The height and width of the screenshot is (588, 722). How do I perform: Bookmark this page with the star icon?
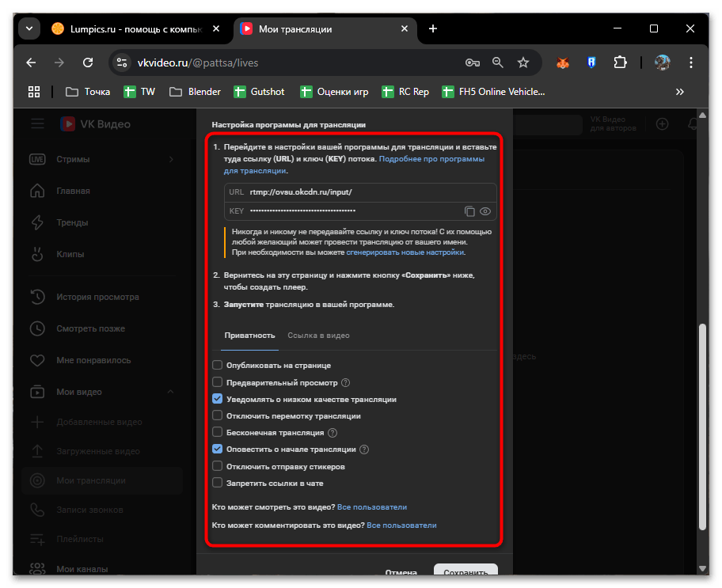pos(523,63)
